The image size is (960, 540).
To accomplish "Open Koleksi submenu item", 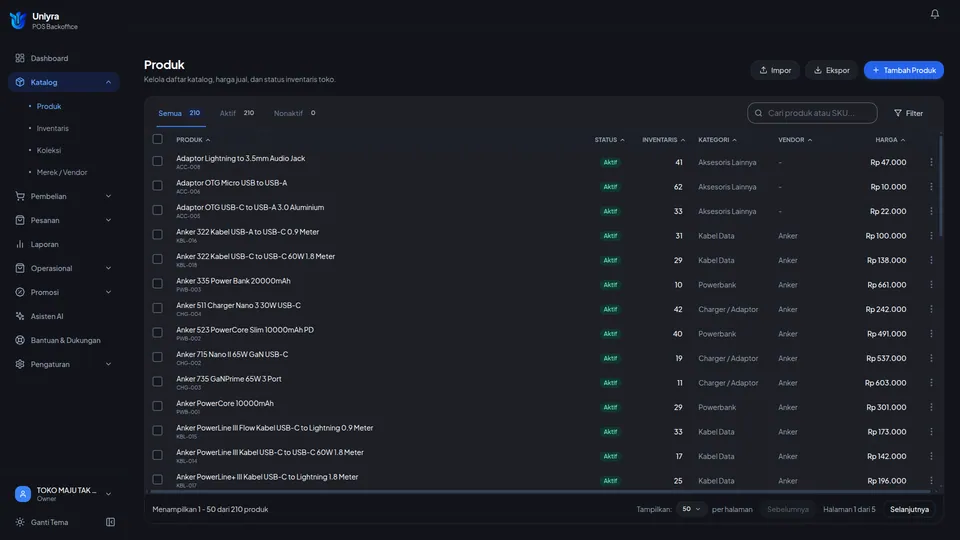I will [x=49, y=151].
